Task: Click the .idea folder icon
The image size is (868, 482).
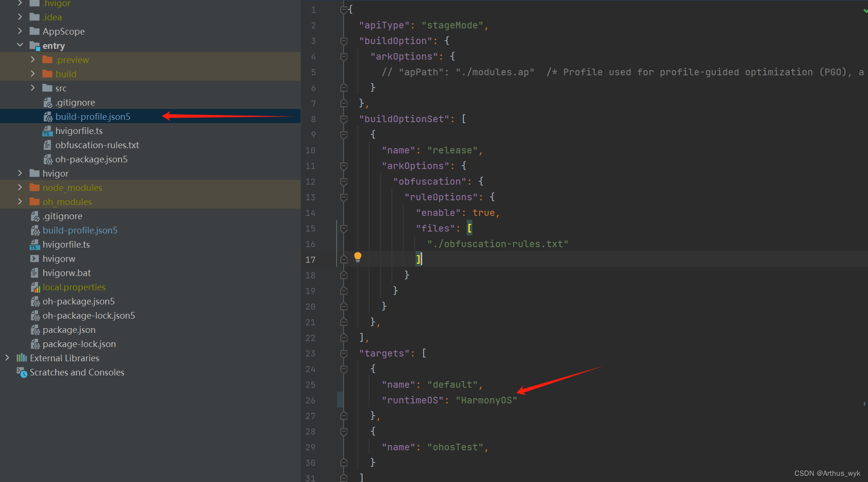Action: click(x=35, y=17)
